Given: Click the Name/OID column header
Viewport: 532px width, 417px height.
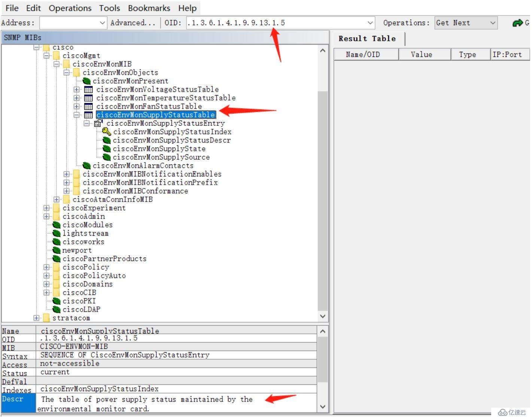Looking at the screenshot, I should (x=366, y=55).
